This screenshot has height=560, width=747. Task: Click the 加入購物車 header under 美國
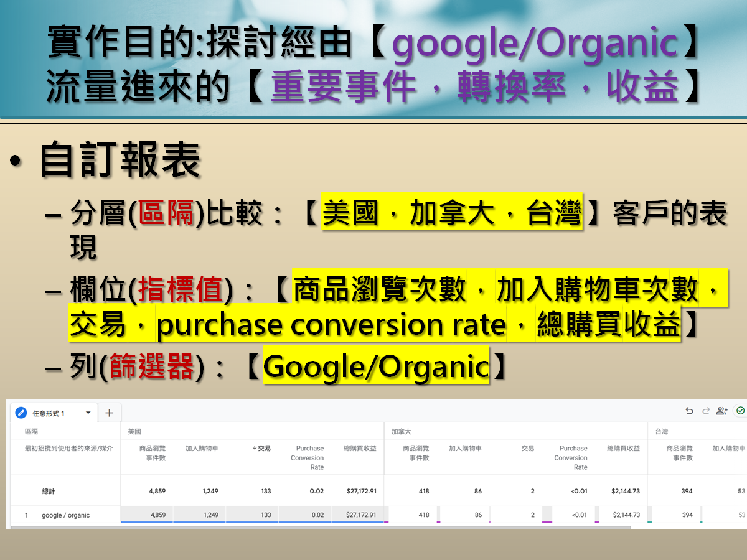point(202,448)
